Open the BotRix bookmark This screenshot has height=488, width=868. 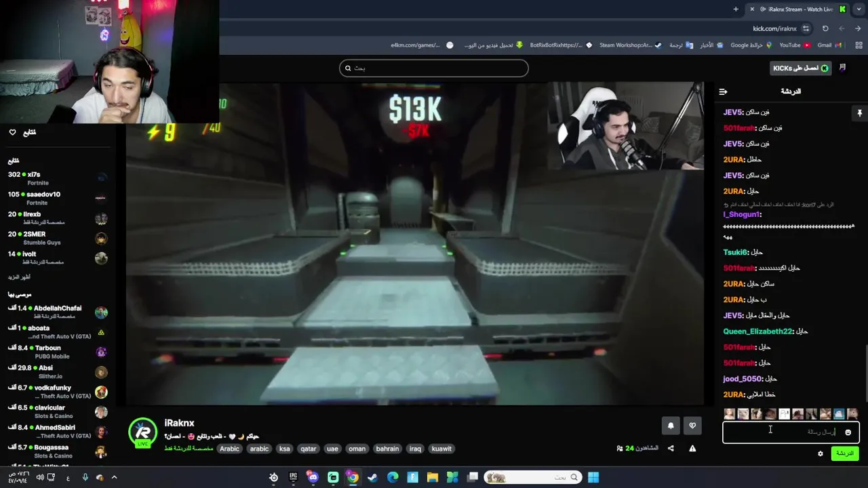[x=561, y=45]
